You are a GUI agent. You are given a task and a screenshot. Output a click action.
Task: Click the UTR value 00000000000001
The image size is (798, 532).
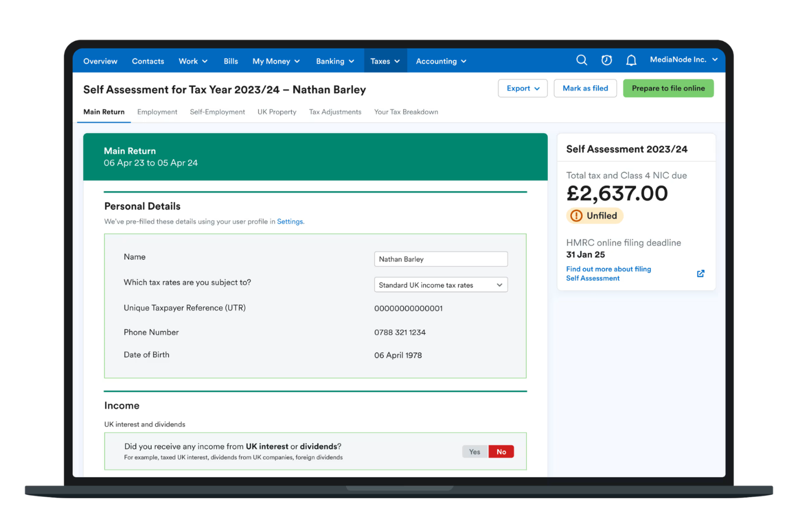tap(409, 308)
